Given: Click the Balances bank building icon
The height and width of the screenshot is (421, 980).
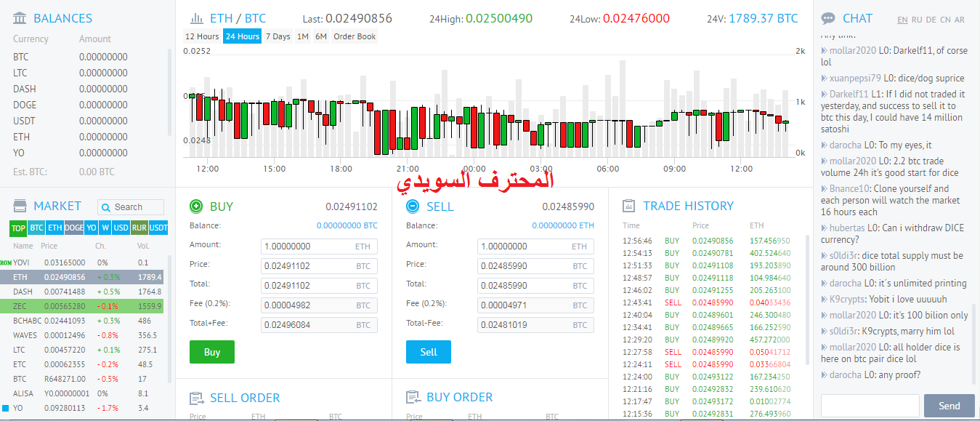Looking at the screenshot, I should pos(20,18).
